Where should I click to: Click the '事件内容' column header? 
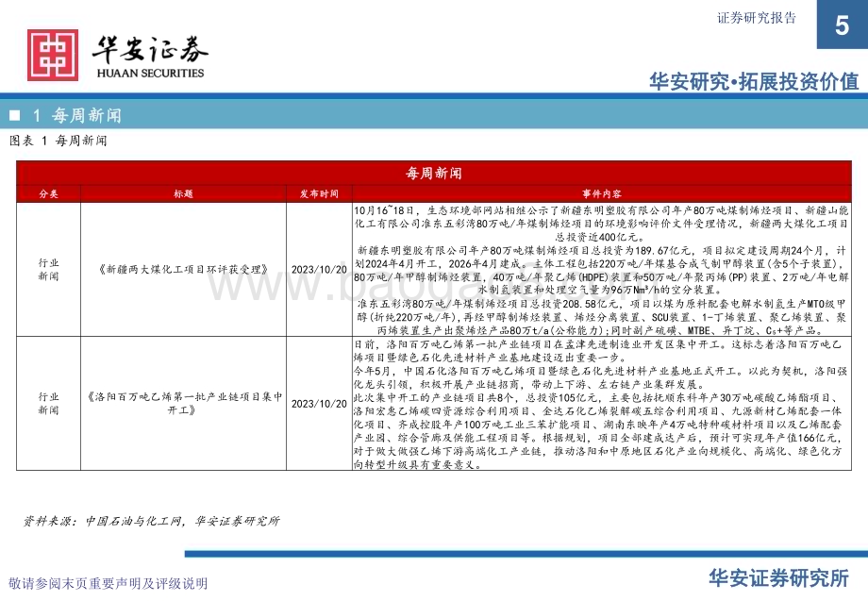[x=602, y=193]
